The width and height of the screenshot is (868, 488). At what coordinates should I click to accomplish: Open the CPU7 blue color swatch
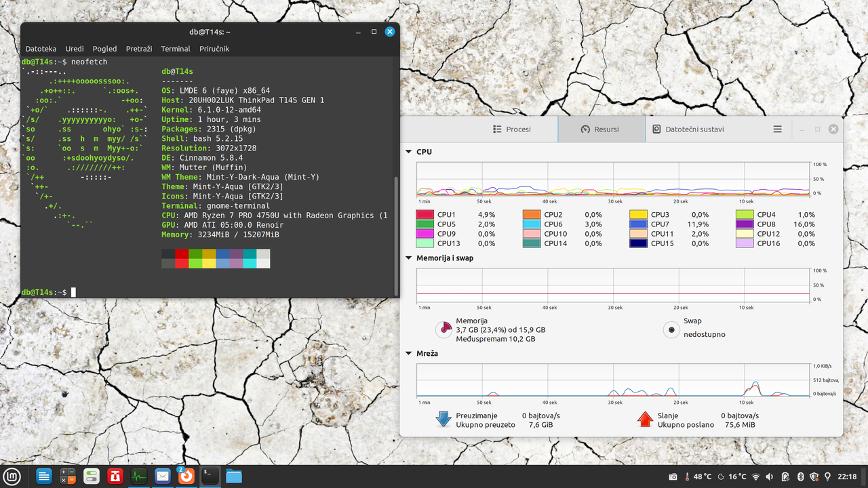tap(638, 224)
